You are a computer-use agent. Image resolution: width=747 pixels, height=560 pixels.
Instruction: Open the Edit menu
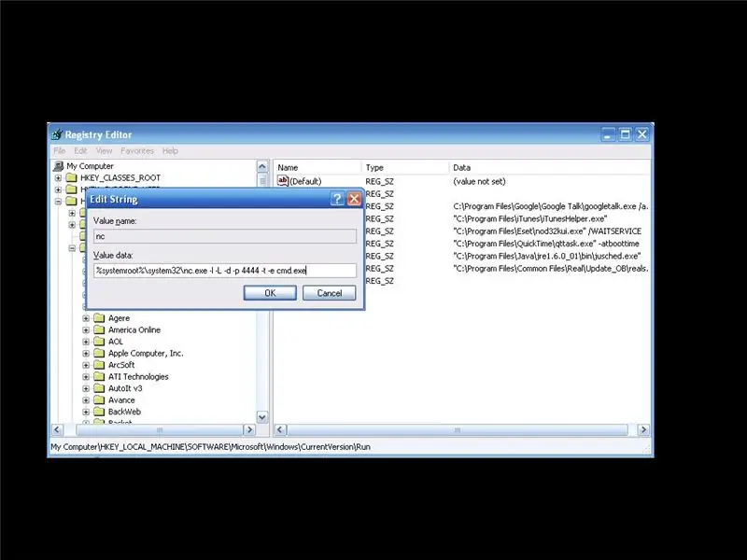80,151
